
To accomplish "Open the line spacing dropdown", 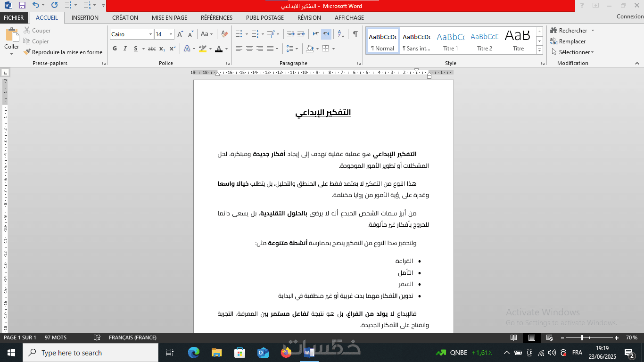I will click(292, 49).
